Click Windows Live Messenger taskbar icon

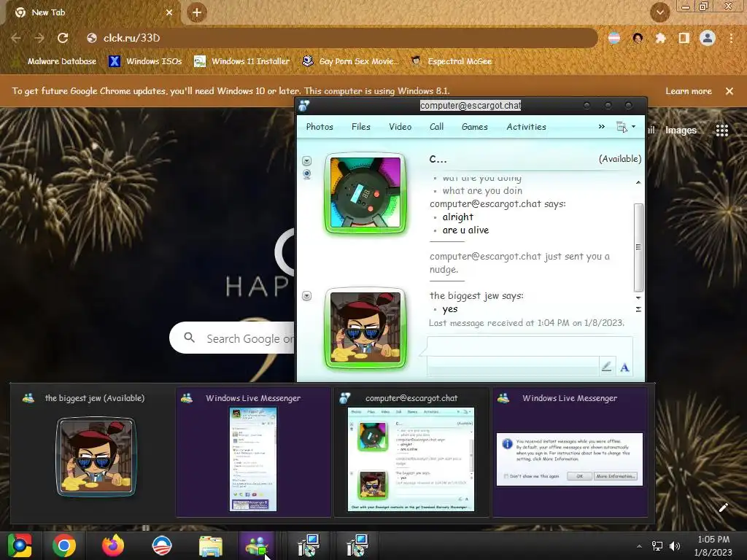[x=257, y=545]
